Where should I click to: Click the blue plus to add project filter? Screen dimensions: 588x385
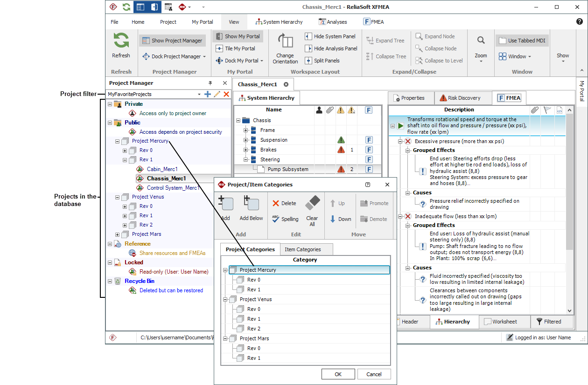[x=208, y=94]
